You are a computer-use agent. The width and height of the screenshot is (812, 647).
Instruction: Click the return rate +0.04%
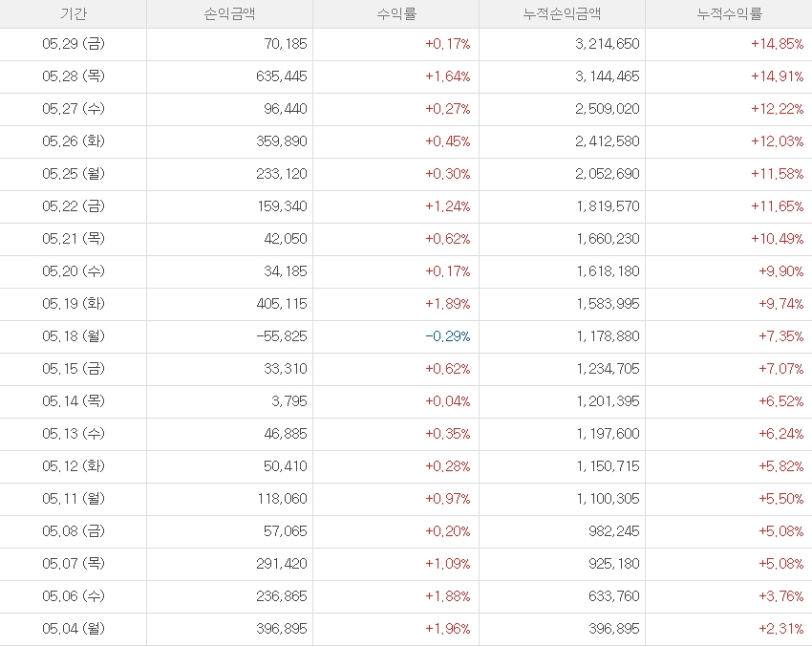pyautogui.click(x=448, y=401)
